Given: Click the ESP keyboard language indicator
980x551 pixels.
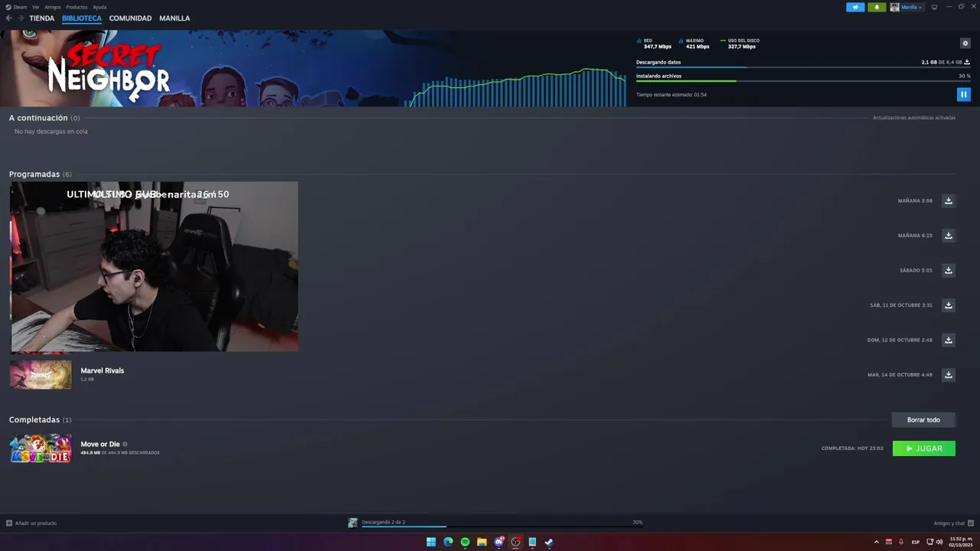Looking at the screenshot, I should coord(916,542).
